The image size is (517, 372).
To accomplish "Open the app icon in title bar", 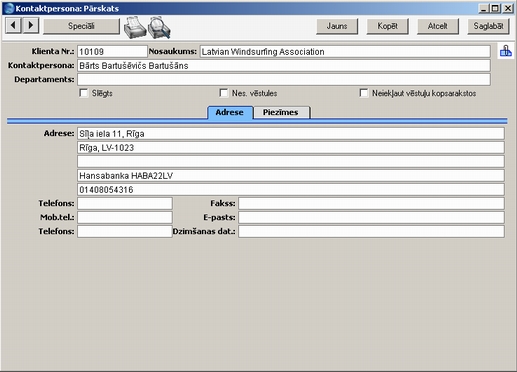I will (x=9, y=8).
